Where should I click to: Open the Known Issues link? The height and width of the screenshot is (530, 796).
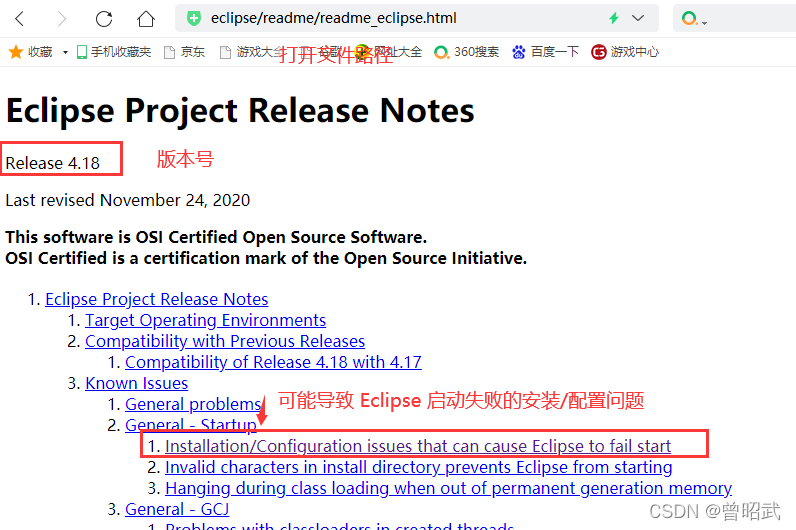coord(137,383)
